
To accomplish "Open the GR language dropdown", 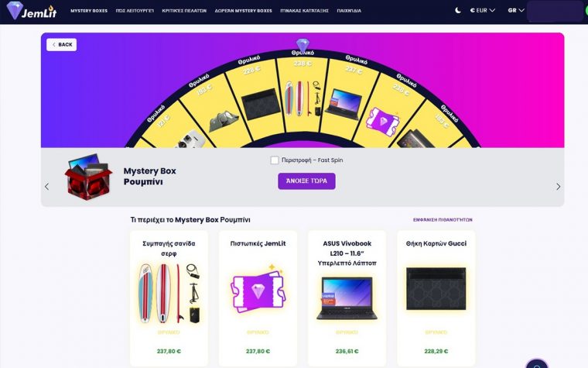I will coord(516,11).
